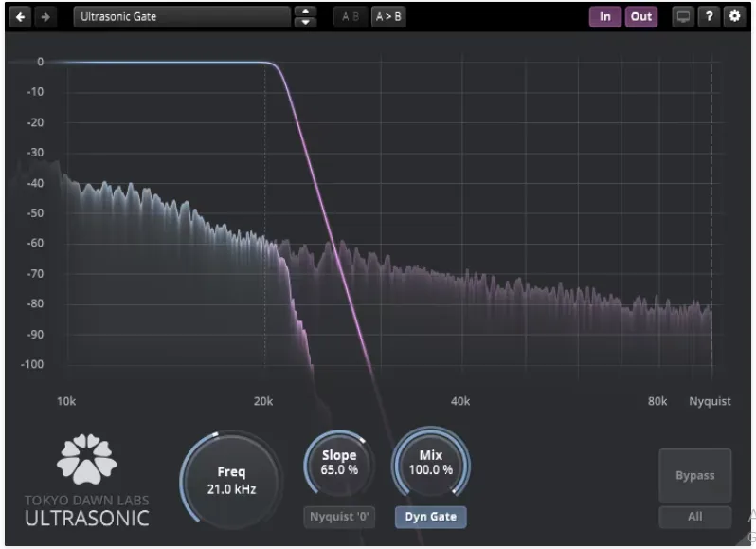The image size is (756, 549).
Task: Click the ULTRASONIC product name text
Action: (87, 519)
